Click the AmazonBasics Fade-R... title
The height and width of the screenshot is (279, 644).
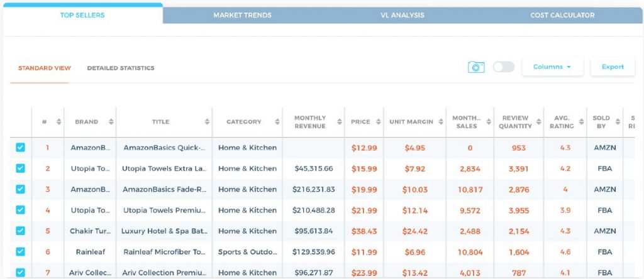point(164,190)
